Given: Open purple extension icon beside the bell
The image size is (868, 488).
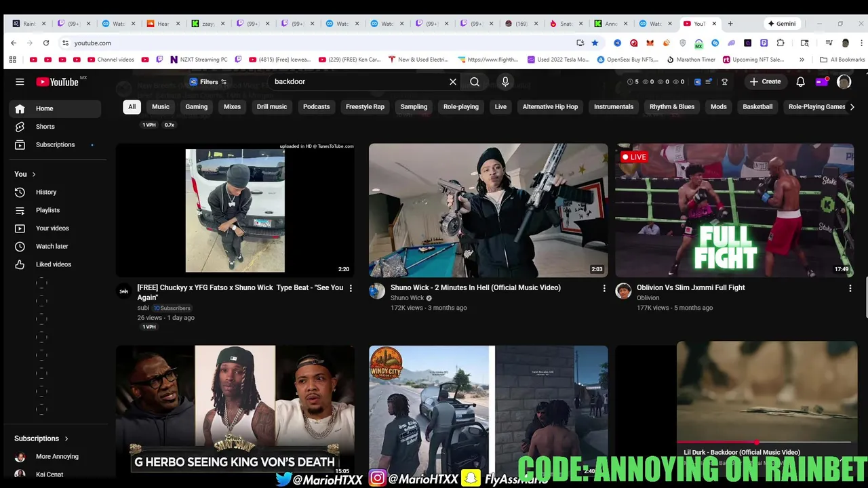Looking at the screenshot, I should coord(822,82).
